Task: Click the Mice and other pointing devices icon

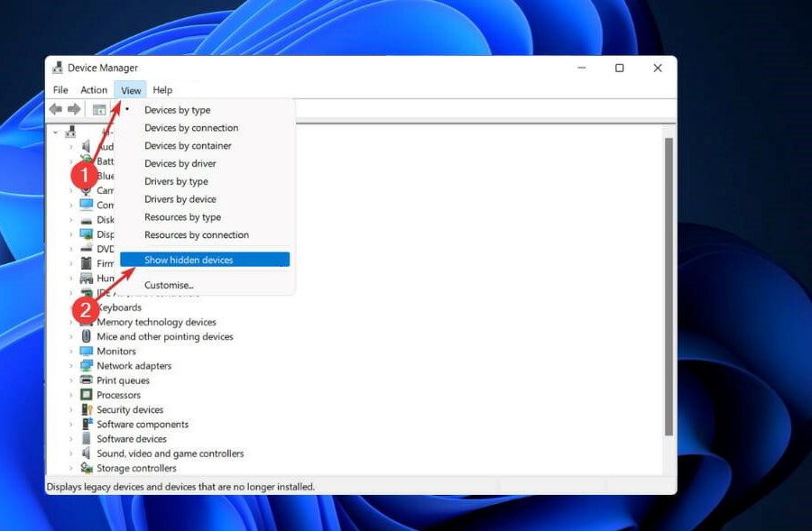Action: [87, 337]
